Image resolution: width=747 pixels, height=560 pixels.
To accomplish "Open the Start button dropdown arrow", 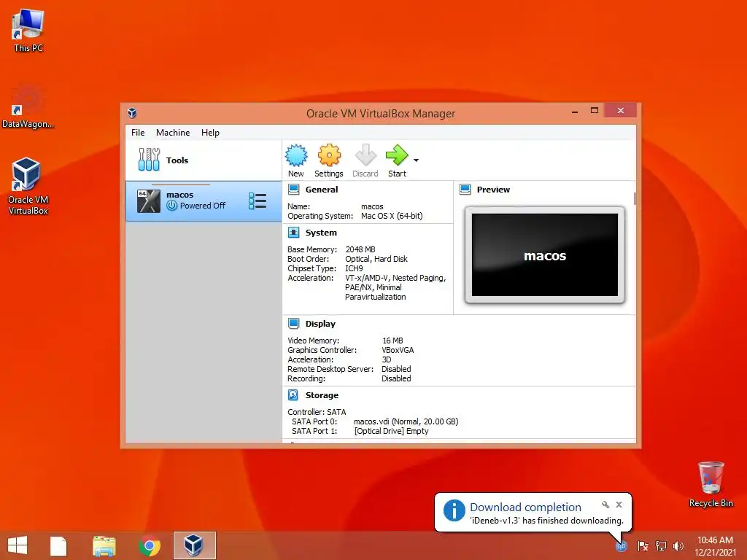I will tap(416, 160).
